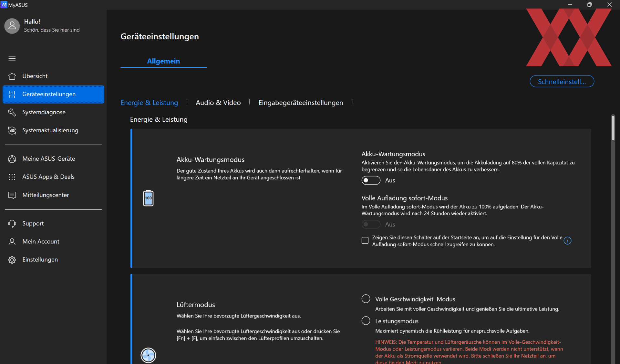The image size is (620, 364).
Task: Click the gear icon beside Einstellungen
Action: click(12, 260)
